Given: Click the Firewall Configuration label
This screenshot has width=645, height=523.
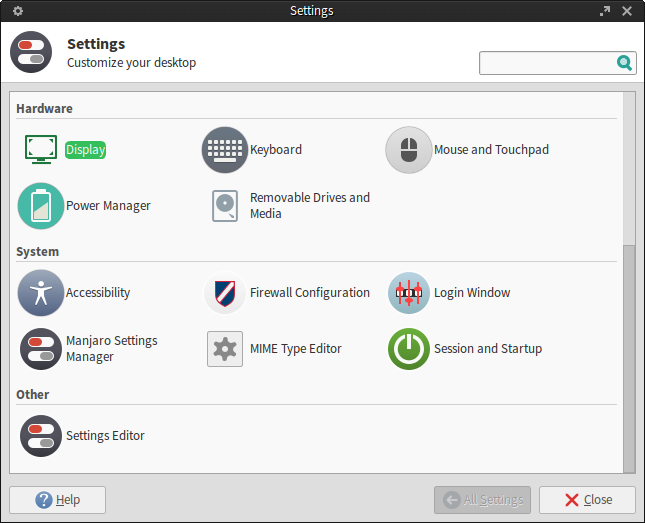Looking at the screenshot, I should 310,293.
